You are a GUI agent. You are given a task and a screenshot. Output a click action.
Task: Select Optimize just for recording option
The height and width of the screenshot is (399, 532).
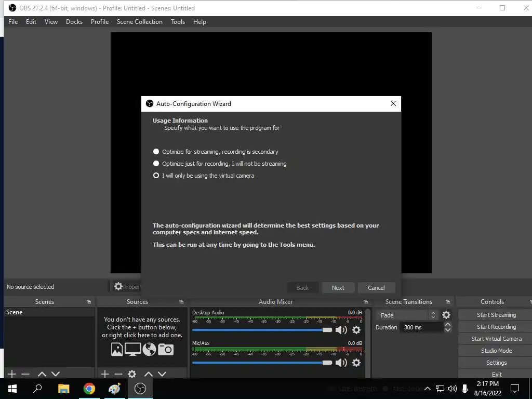click(x=156, y=164)
